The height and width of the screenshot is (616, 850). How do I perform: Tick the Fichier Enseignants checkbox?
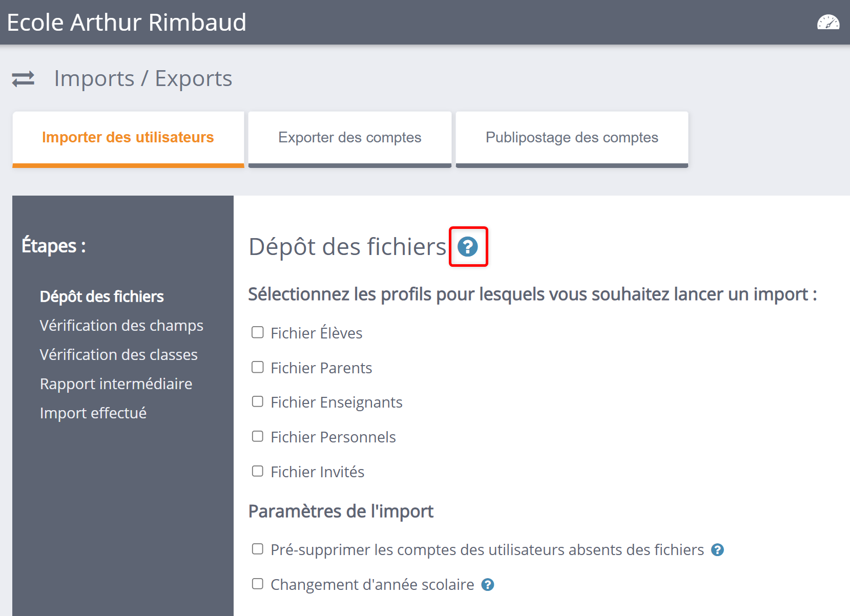[x=258, y=402]
